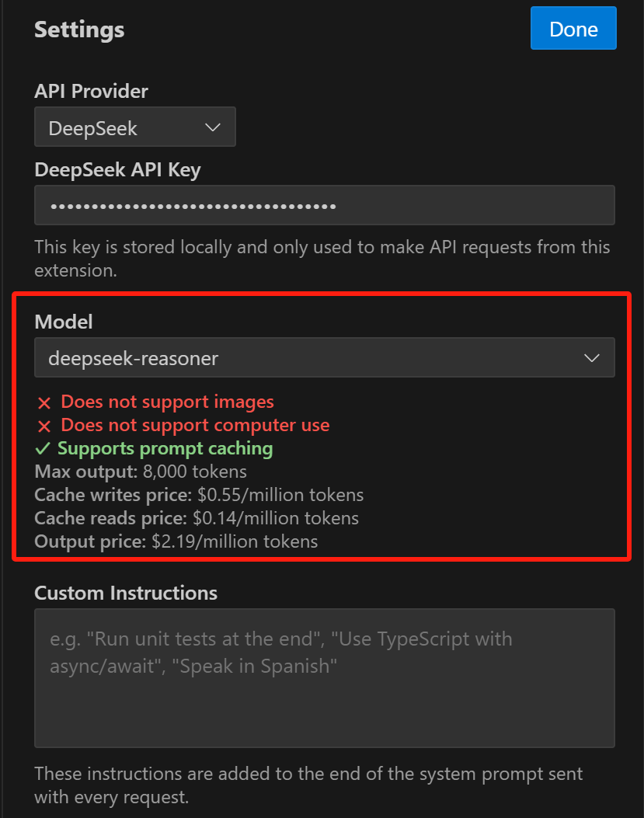Click the Custom Instructions label
Viewport: 644px width, 818px height.
click(126, 593)
